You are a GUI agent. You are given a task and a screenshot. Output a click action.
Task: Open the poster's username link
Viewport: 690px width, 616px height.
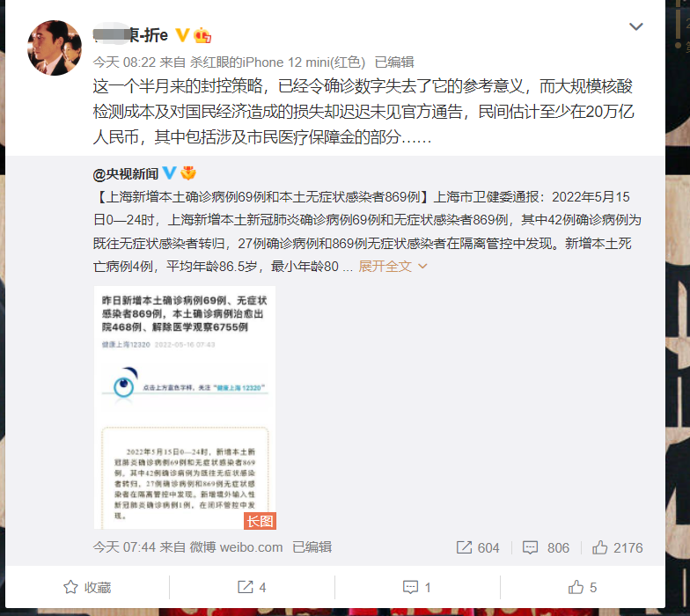(130, 35)
